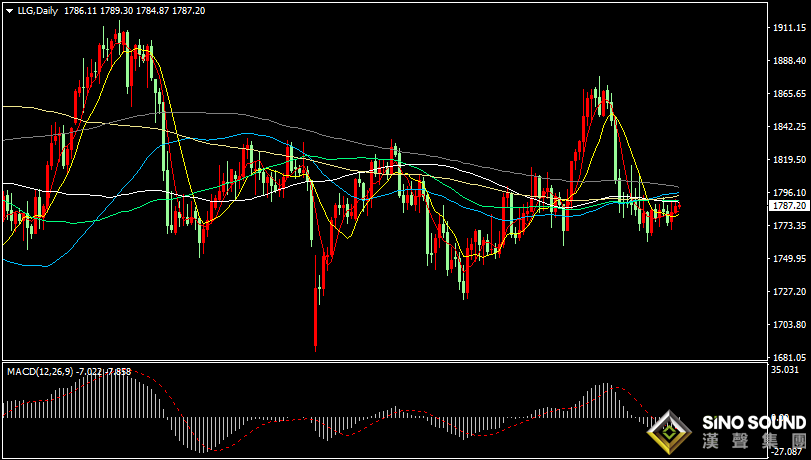Image resolution: width=811 pixels, height=460 pixels.
Task: Click the 1911.15 price axis label
Action: pos(789,28)
